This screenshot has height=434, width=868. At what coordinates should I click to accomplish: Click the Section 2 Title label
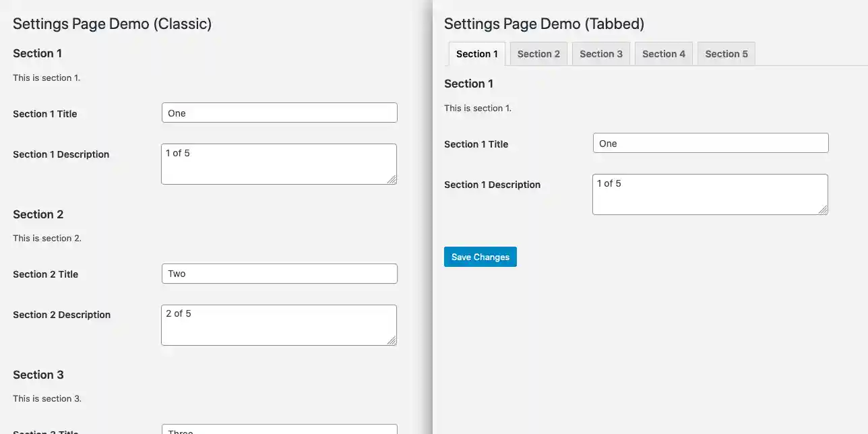46,274
